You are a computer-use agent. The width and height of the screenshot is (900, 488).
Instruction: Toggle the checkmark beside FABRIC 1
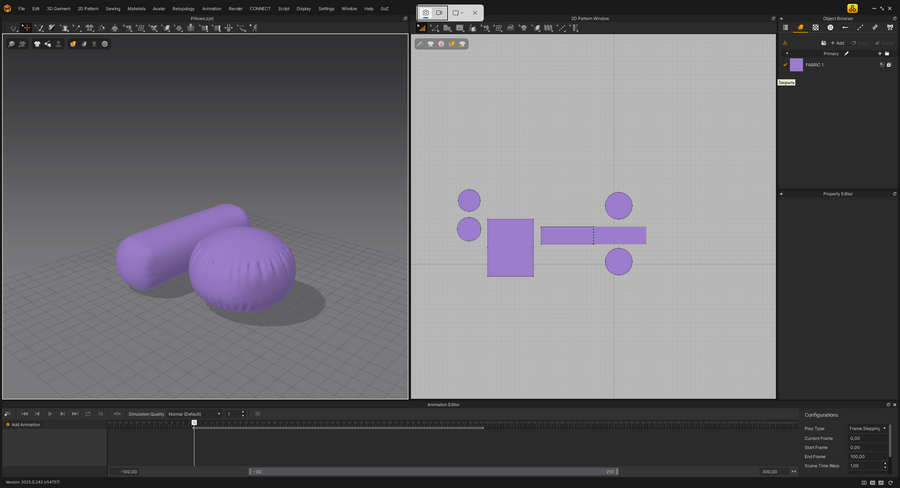(785, 65)
